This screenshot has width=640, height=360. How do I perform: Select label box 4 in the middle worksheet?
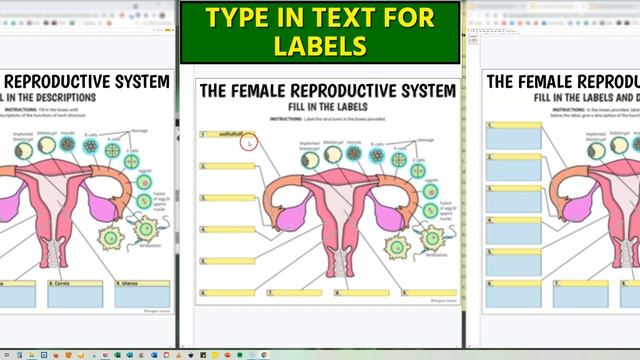coord(227,229)
